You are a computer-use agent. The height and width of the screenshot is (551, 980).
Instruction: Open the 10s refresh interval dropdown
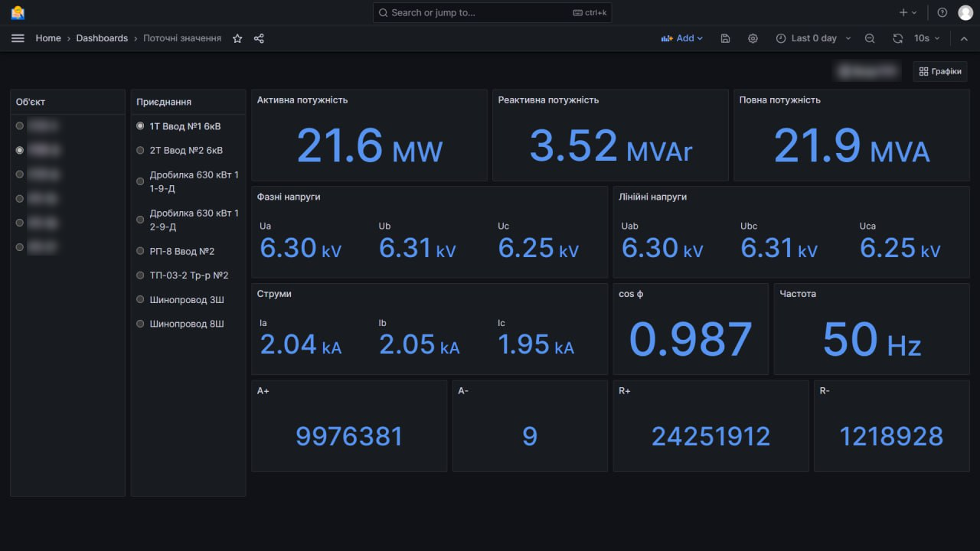(x=926, y=38)
